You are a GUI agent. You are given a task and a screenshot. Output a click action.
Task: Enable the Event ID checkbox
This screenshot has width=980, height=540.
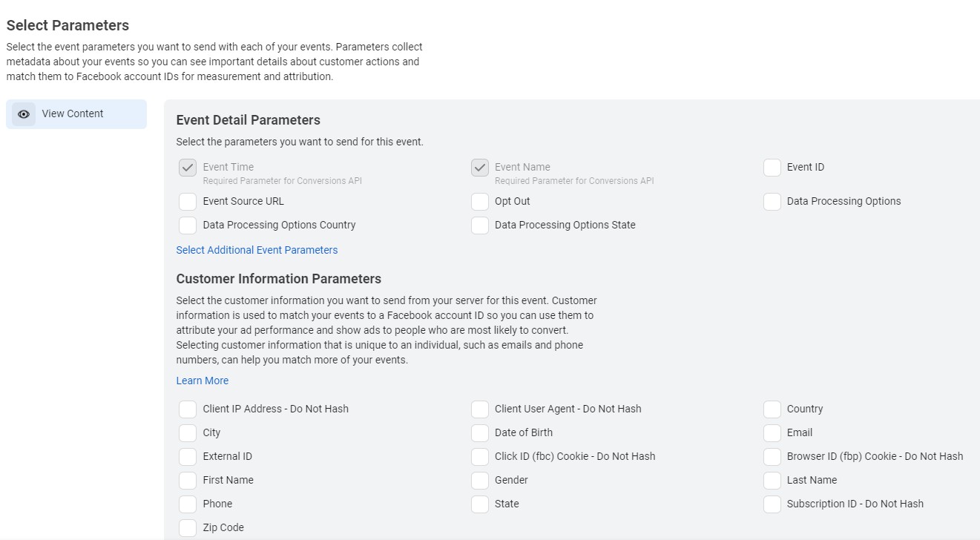[772, 168]
